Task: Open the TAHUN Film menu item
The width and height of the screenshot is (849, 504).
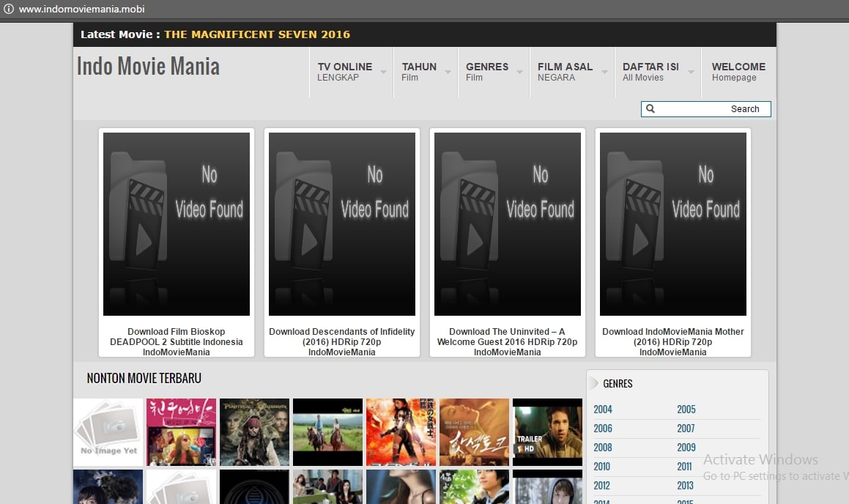Action: pos(418,72)
